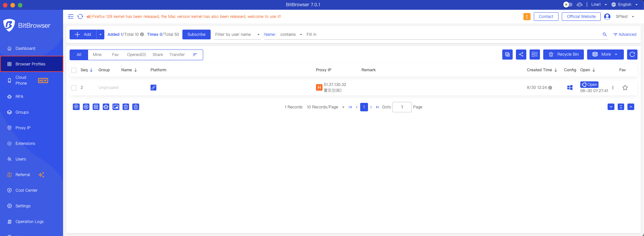
Task: Switch to the Fav tab
Action: (115, 55)
